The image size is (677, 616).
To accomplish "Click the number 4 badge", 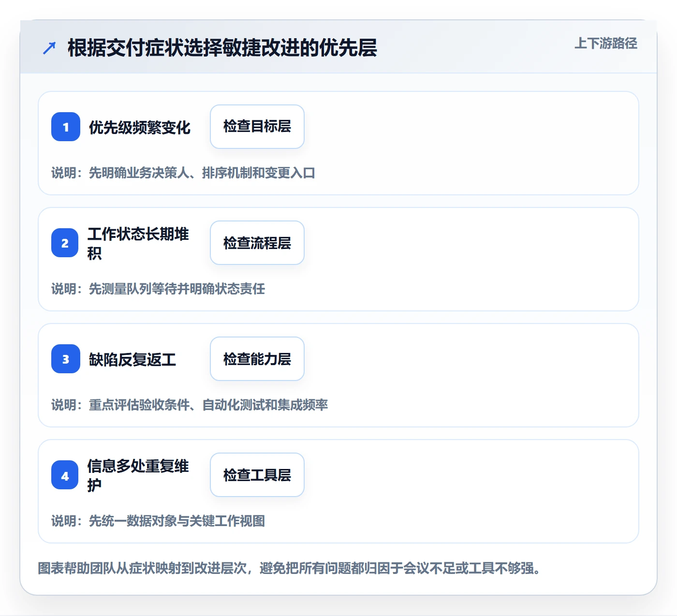I will (x=65, y=475).
